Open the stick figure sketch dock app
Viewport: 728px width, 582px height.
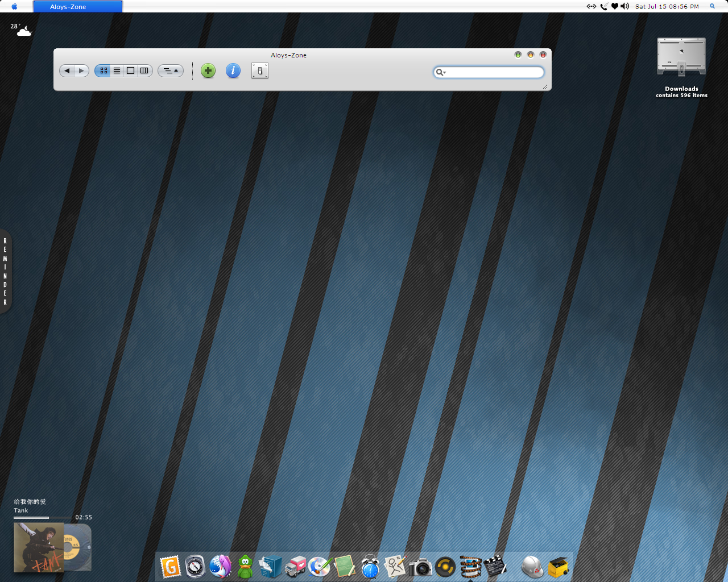click(395, 567)
